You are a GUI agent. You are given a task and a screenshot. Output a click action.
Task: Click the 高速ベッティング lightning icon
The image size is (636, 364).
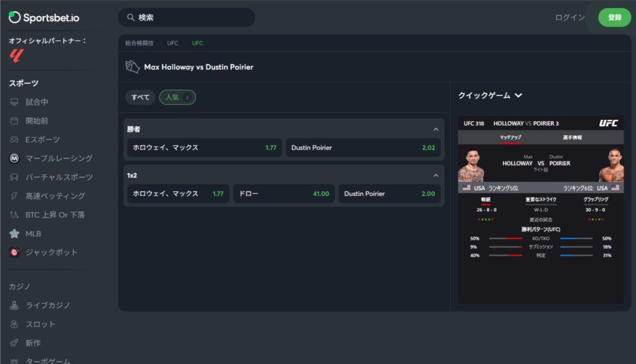pos(14,196)
